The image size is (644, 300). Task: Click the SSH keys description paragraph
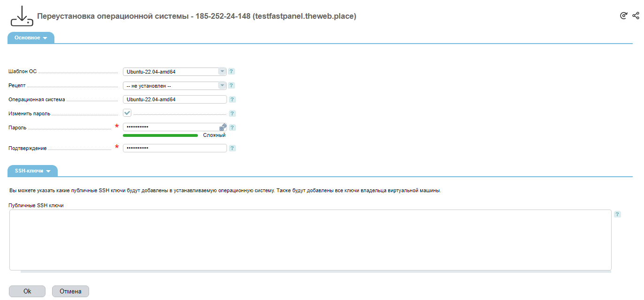pos(225,191)
